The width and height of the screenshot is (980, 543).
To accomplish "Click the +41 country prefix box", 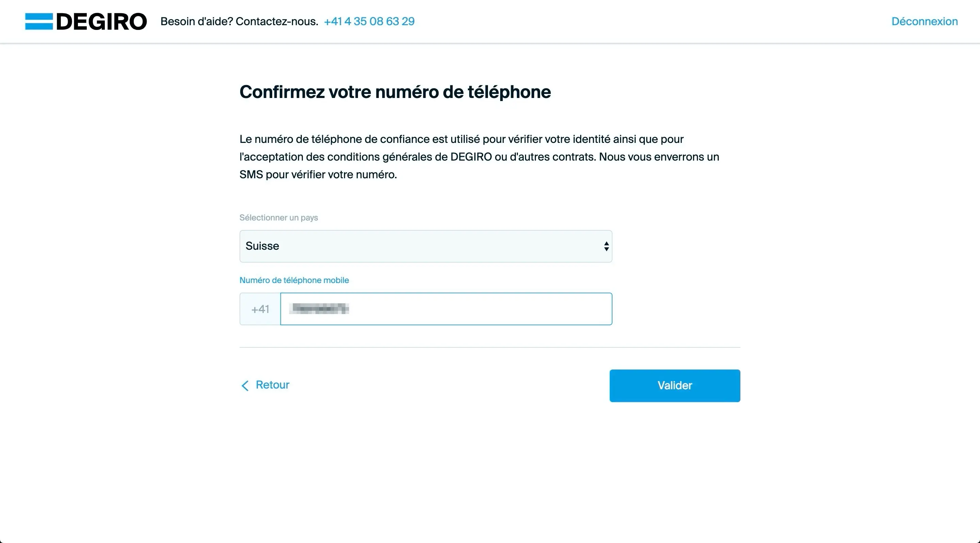I will pos(260,309).
